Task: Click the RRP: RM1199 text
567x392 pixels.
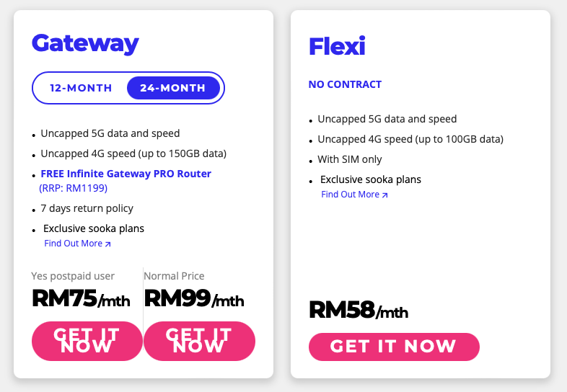Action: click(x=73, y=188)
